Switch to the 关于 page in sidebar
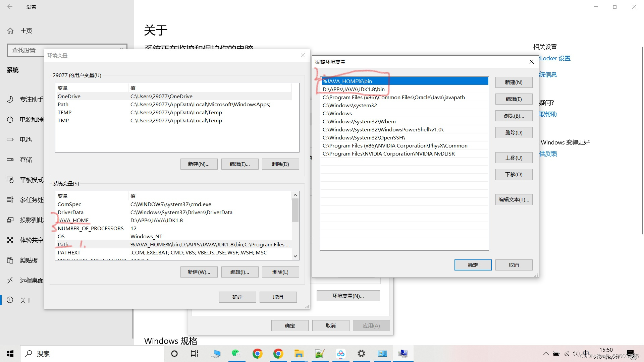The image size is (644, 362). click(26, 300)
